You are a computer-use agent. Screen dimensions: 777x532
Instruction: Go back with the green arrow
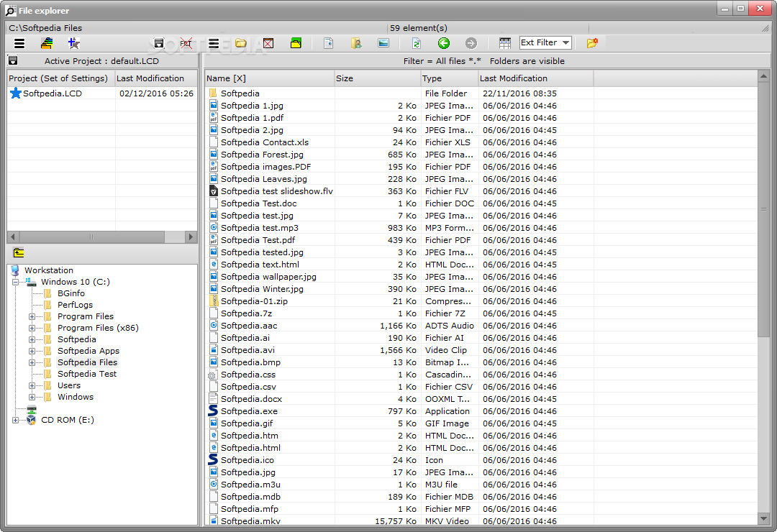pos(443,44)
